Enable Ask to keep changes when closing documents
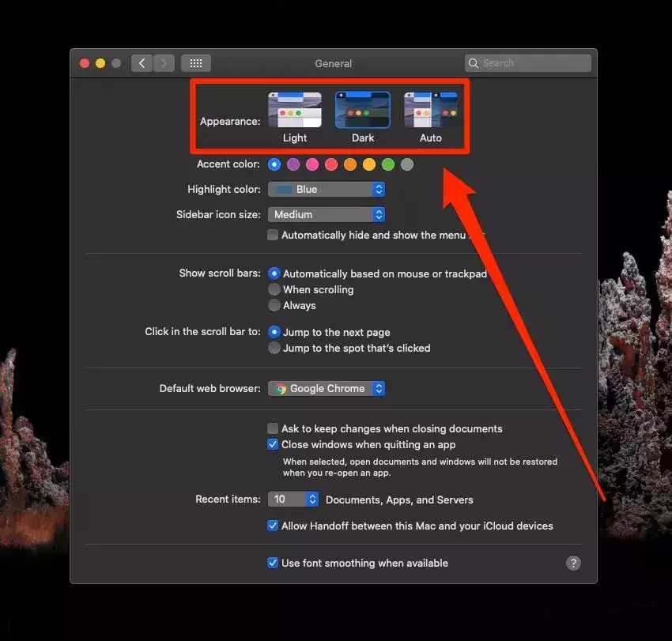Image resolution: width=672 pixels, height=641 pixels. click(x=273, y=428)
